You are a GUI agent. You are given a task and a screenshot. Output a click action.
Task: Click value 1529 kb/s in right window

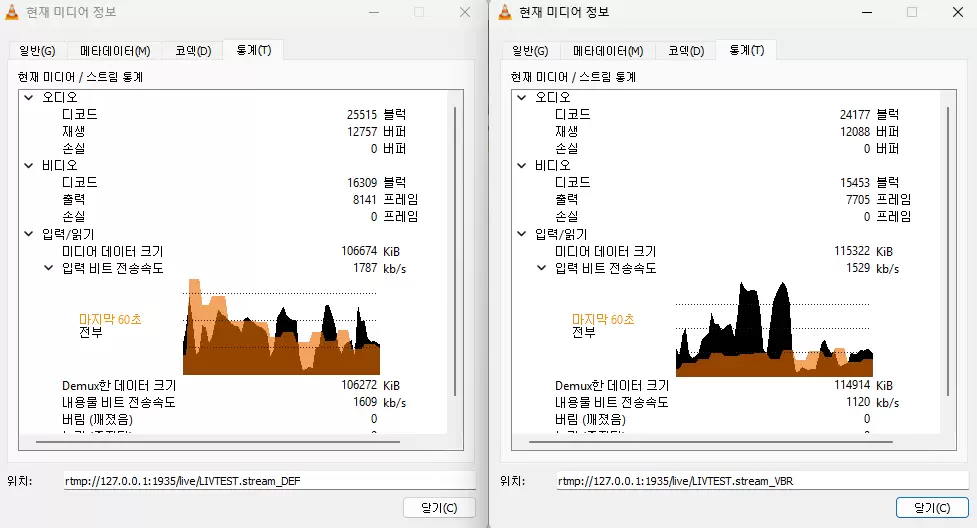point(872,268)
